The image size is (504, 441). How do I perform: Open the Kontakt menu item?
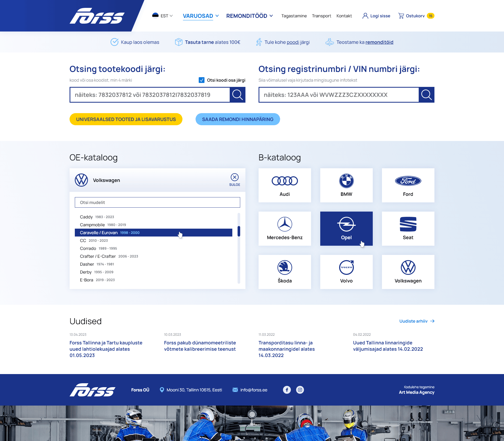click(x=344, y=16)
